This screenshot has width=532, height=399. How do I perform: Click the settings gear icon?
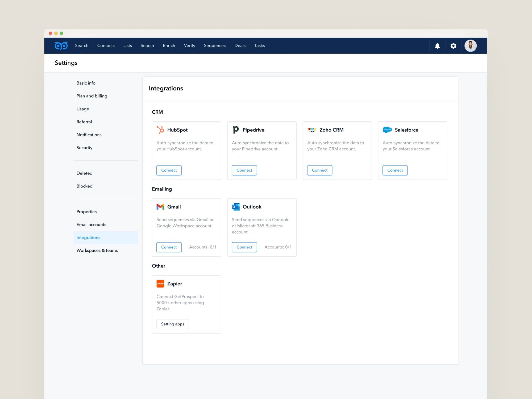(x=453, y=46)
